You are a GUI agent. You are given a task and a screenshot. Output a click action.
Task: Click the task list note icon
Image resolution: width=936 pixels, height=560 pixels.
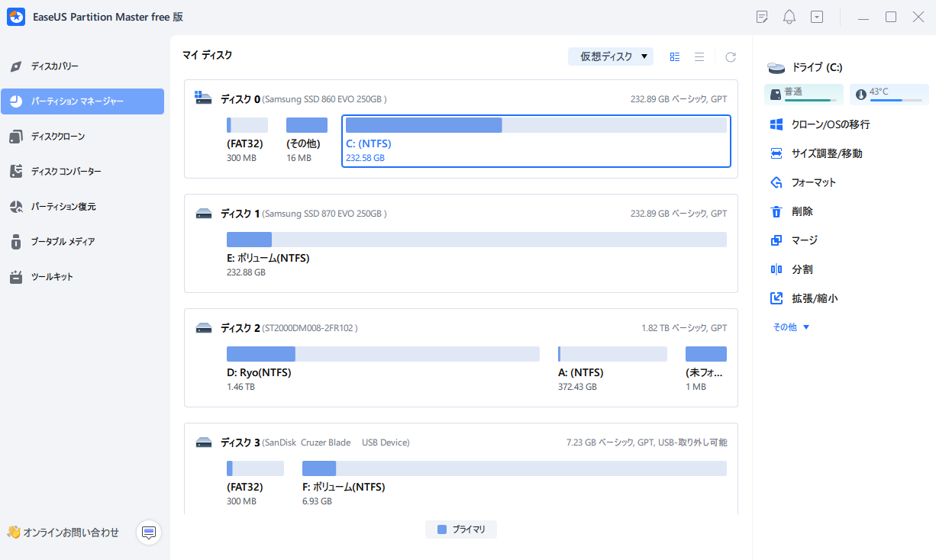click(x=761, y=17)
